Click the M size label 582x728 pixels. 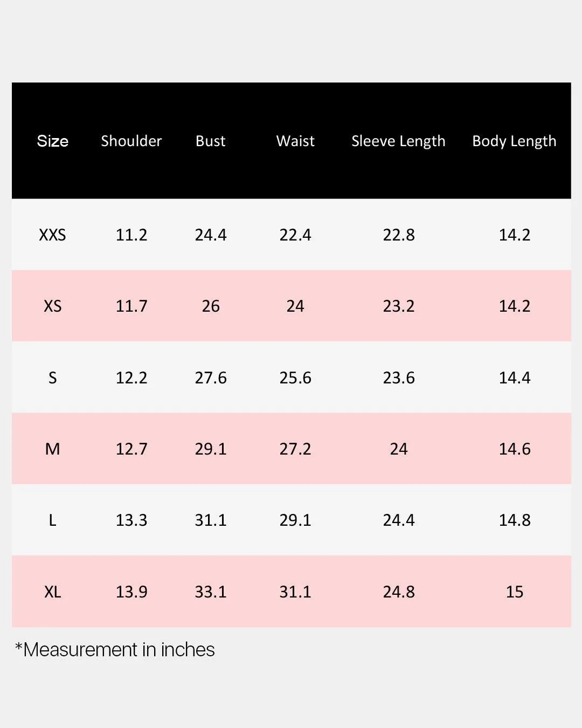click(52, 449)
